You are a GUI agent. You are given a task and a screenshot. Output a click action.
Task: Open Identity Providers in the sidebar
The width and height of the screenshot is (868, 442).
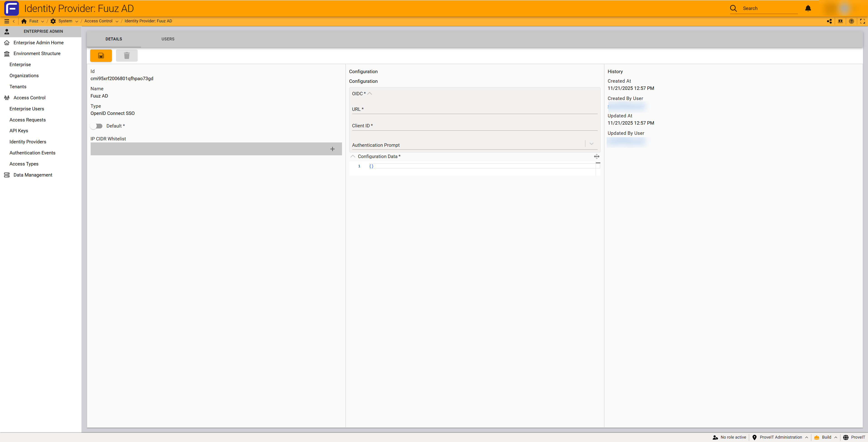28,142
